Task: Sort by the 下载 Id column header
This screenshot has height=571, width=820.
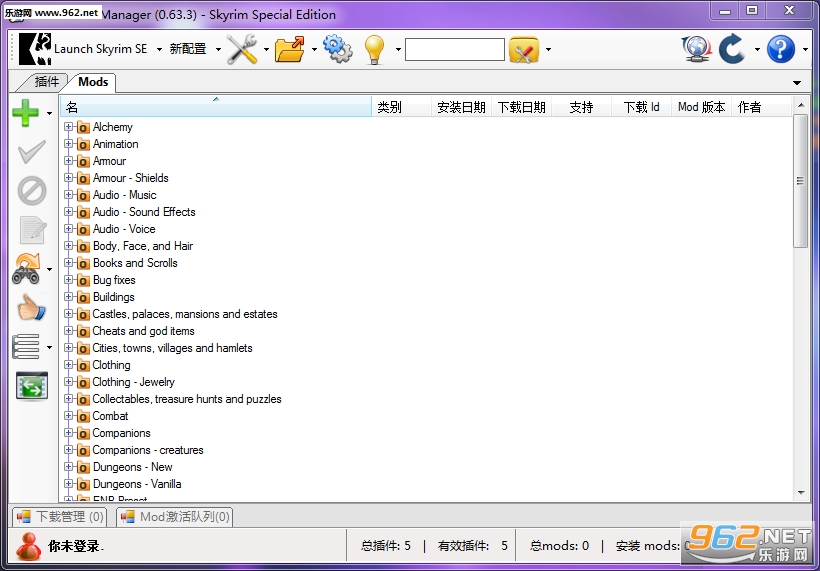Action: click(x=641, y=107)
